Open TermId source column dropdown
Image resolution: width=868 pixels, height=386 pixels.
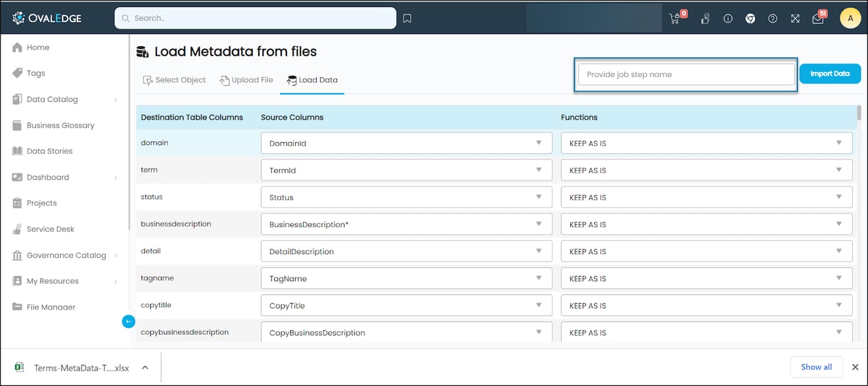point(406,170)
